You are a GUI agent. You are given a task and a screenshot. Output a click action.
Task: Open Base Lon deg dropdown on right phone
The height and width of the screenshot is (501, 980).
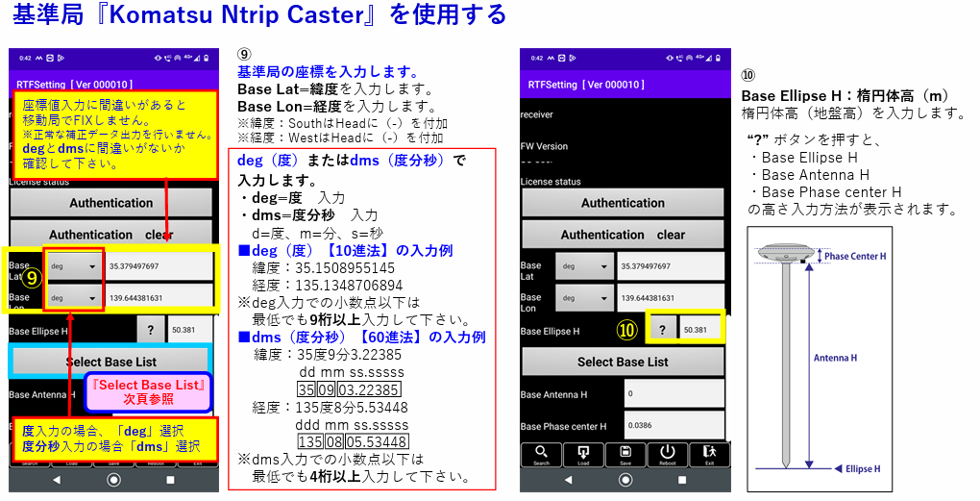584,298
